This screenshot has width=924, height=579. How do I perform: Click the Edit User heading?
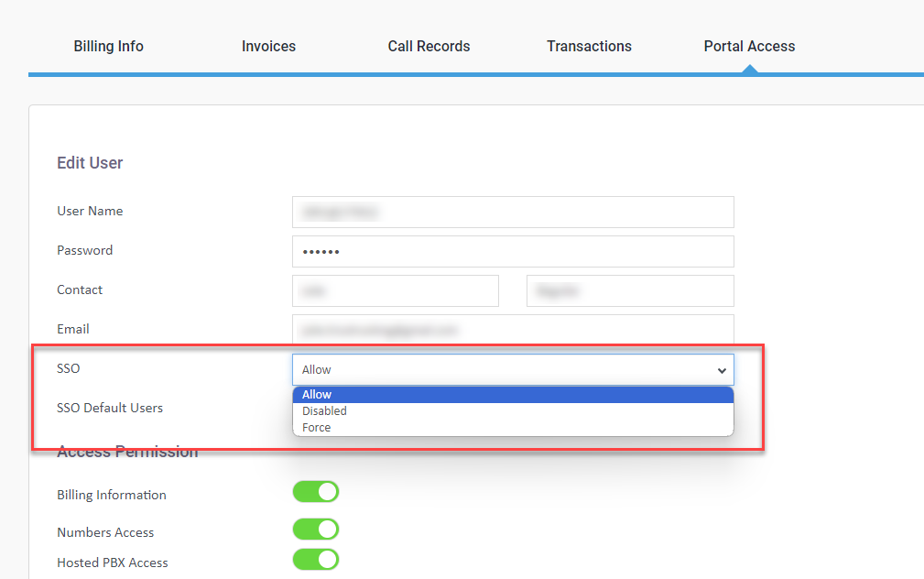point(90,163)
